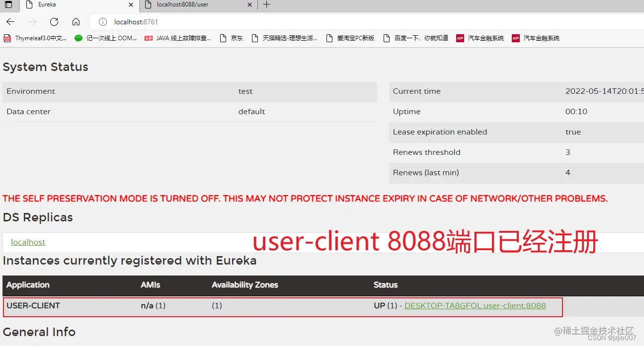Viewport: 644px width, 346px height.
Task: Click the General Info heading
Action: click(39, 332)
